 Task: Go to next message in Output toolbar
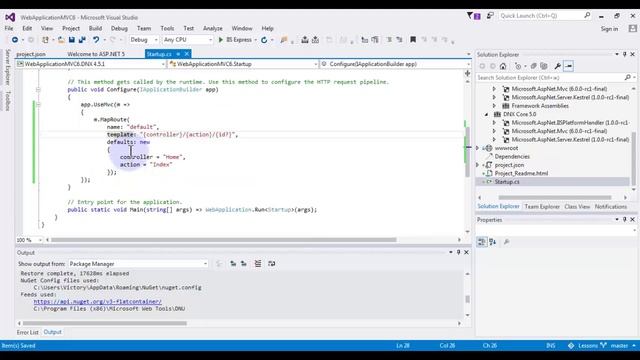(x=244, y=264)
